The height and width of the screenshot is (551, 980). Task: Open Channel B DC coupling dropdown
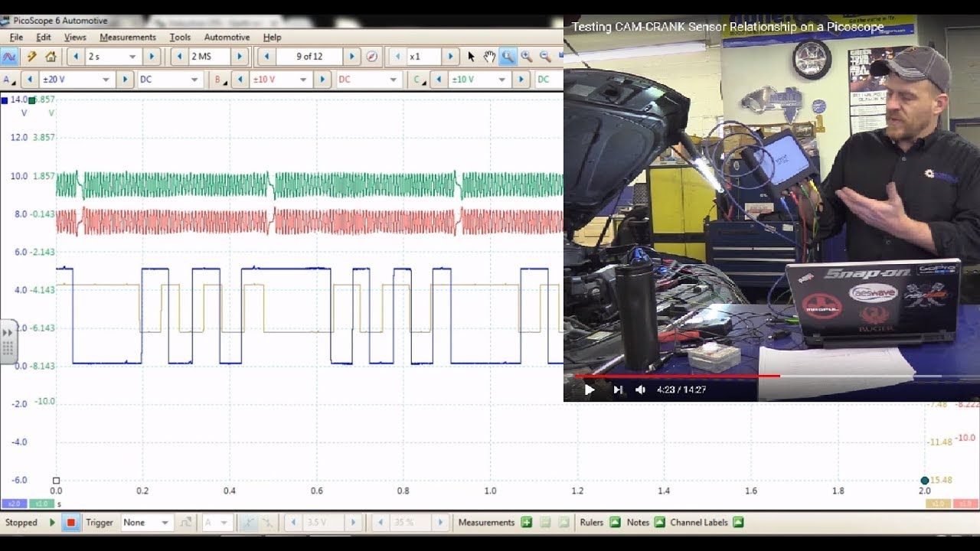point(368,80)
